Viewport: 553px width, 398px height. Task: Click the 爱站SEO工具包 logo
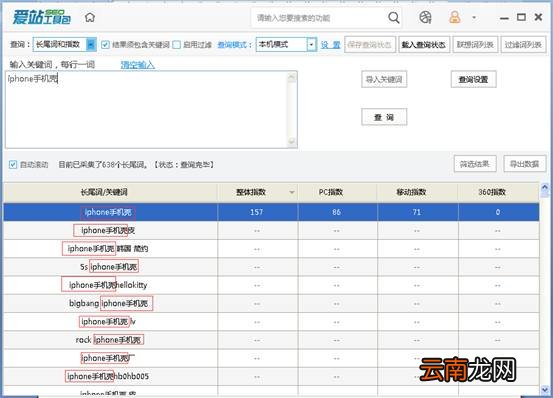(42, 17)
